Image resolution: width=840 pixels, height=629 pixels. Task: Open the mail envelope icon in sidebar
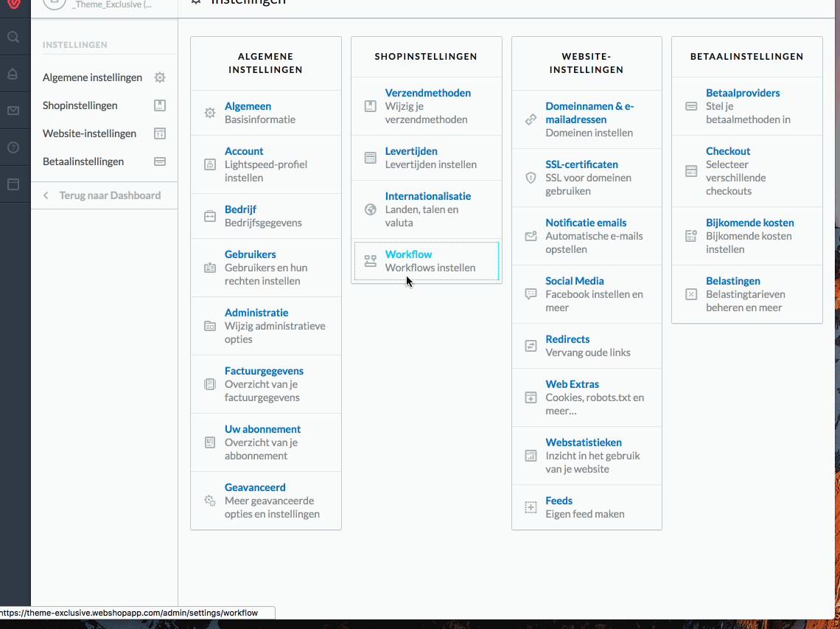[x=13, y=111]
